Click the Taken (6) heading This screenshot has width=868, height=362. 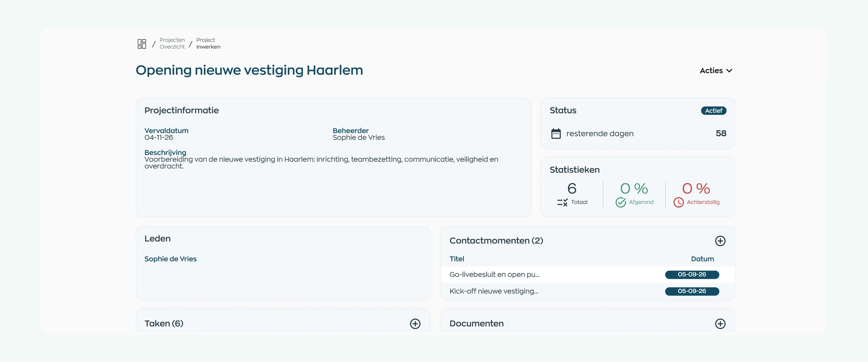164,324
